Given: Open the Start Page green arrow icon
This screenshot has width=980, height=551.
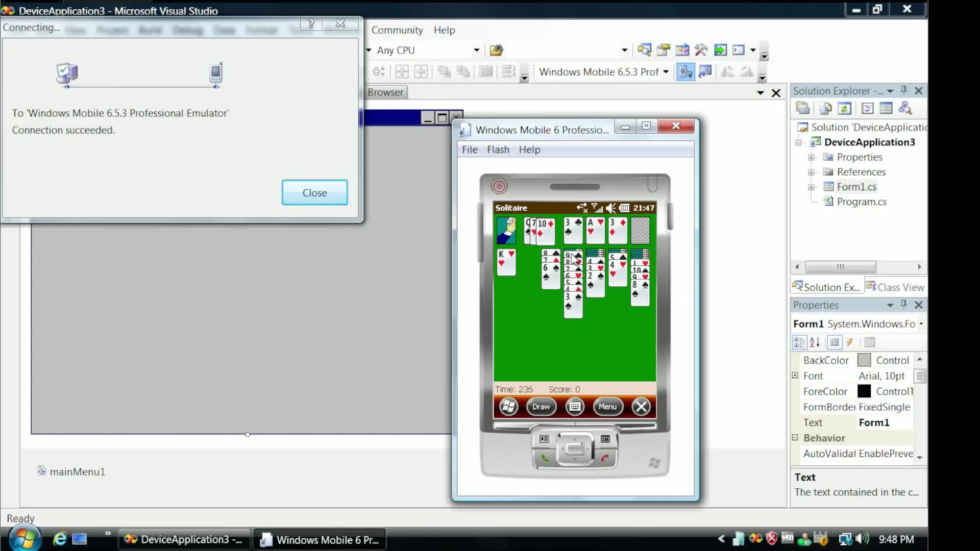Looking at the screenshot, I should (x=720, y=50).
